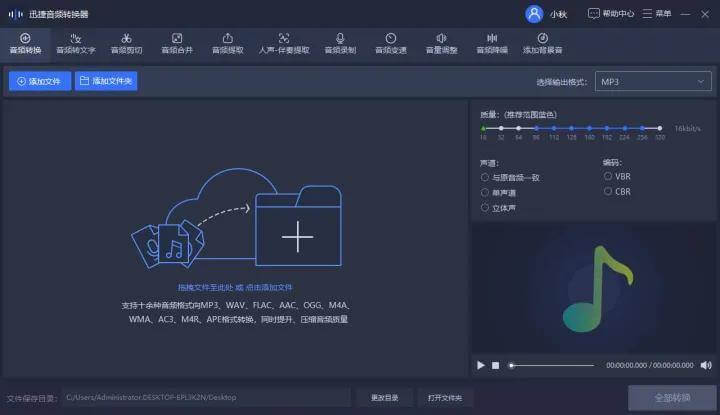The image size is (720, 415).
Task: Click the preview playback progress bar
Action: 552,365
